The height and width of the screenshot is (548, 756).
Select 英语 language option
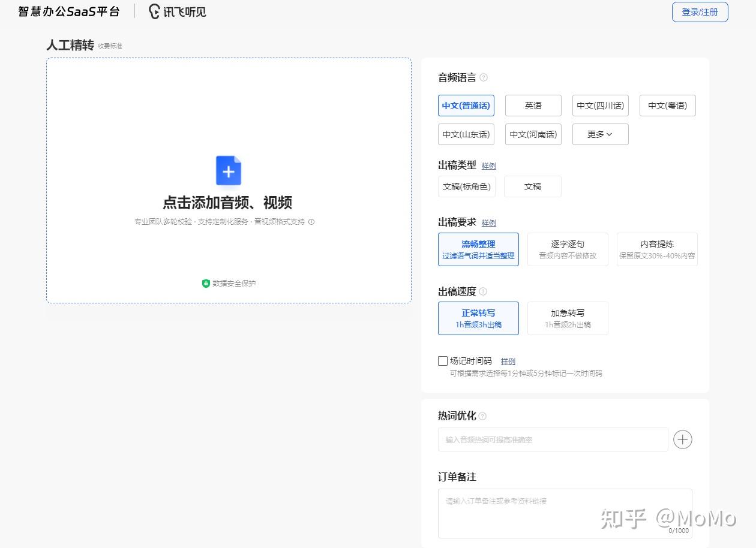533,106
